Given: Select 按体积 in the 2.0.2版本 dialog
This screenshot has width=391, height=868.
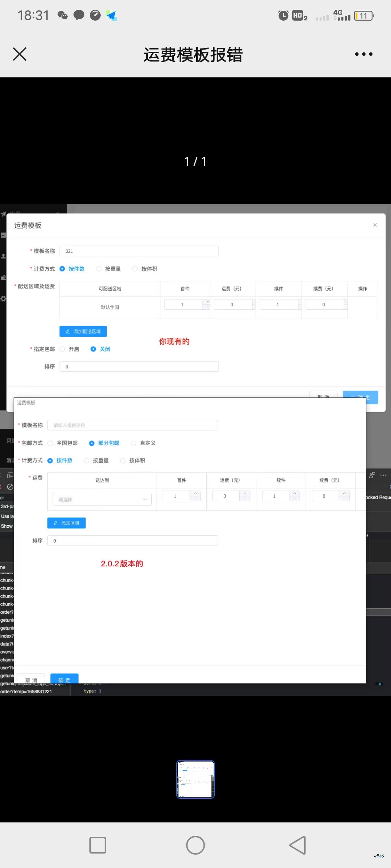Looking at the screenshot, I should click(133, 460).
